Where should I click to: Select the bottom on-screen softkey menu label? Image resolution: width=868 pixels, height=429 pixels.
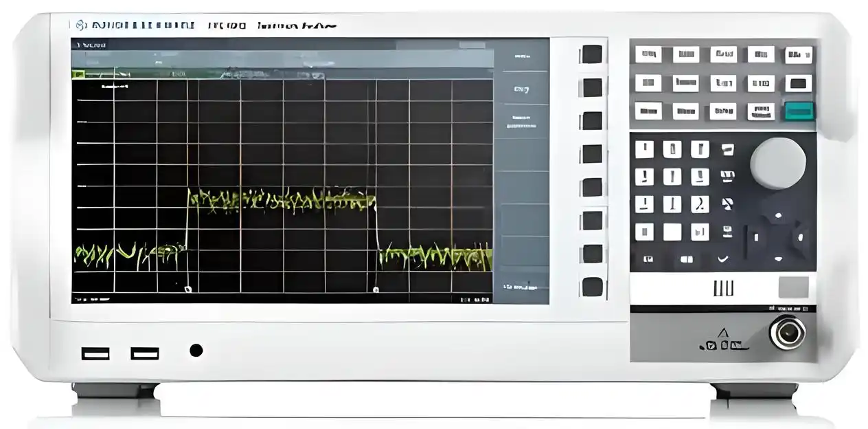(x=521, y=285)
